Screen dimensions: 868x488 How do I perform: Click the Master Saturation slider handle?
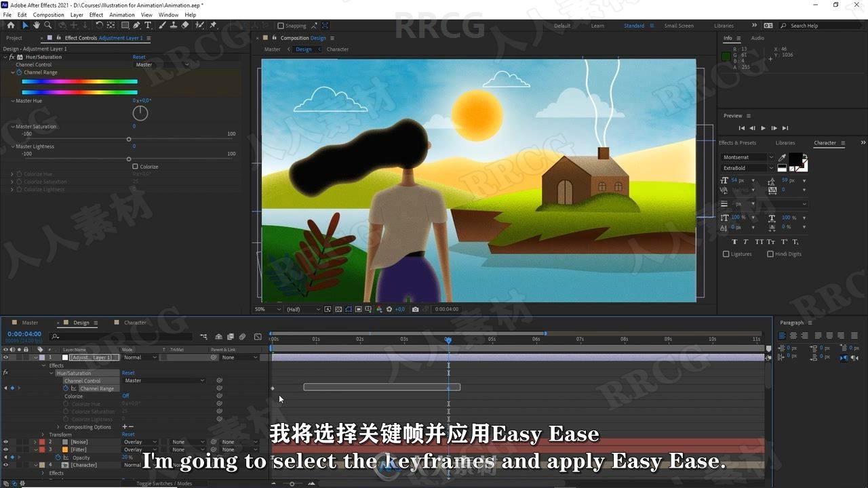(x=129, y=140)
